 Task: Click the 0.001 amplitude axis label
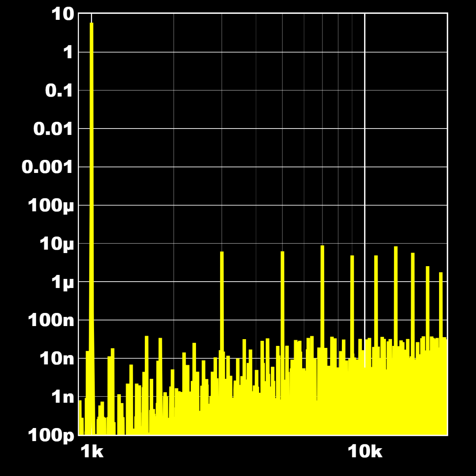click(x=48, y=167)
